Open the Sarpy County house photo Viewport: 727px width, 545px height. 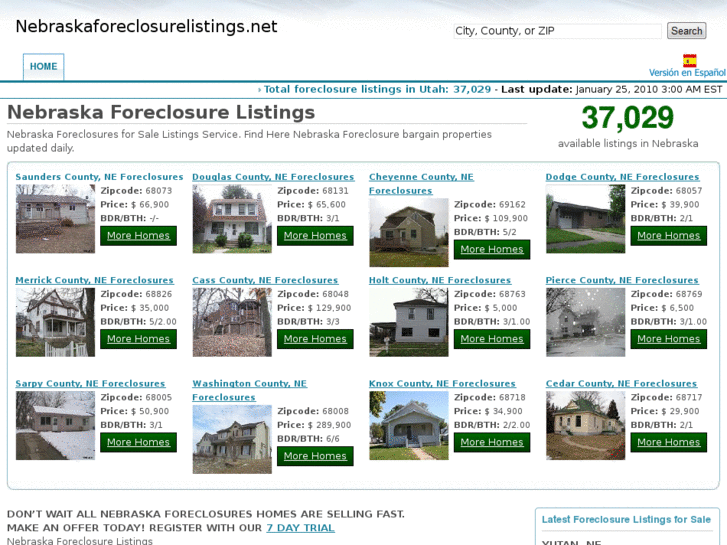click(x=55, y=425)
